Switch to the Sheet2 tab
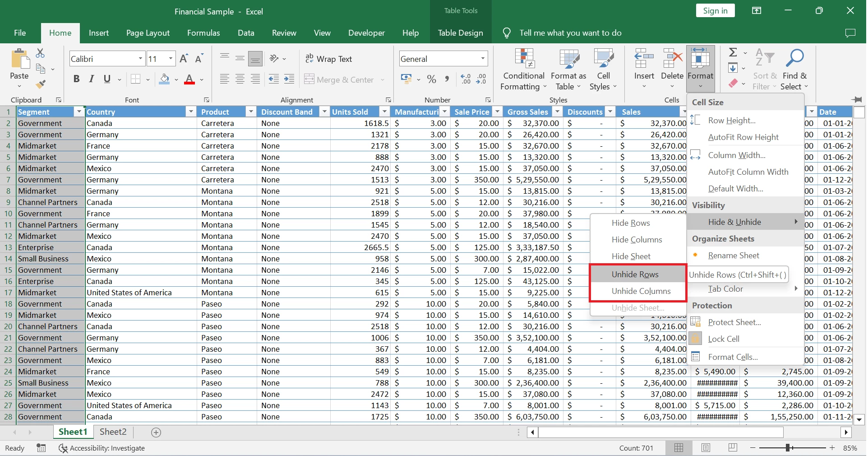This screenshot has height=456, width=868. click(113, 432)
